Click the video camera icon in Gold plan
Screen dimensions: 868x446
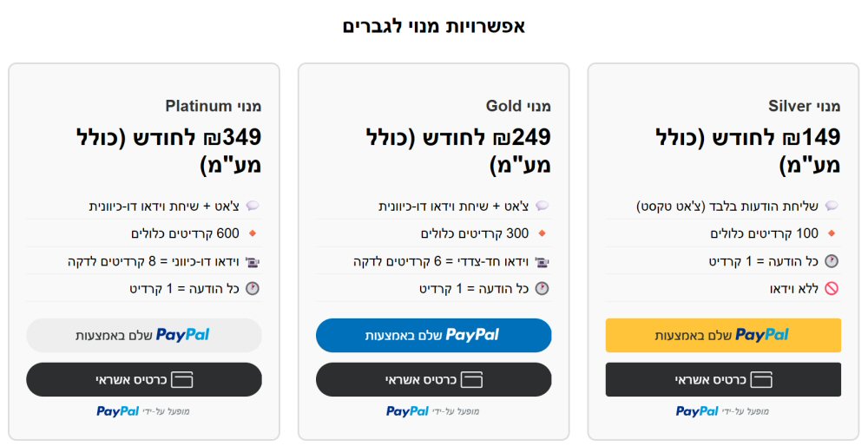click(542, 261)
